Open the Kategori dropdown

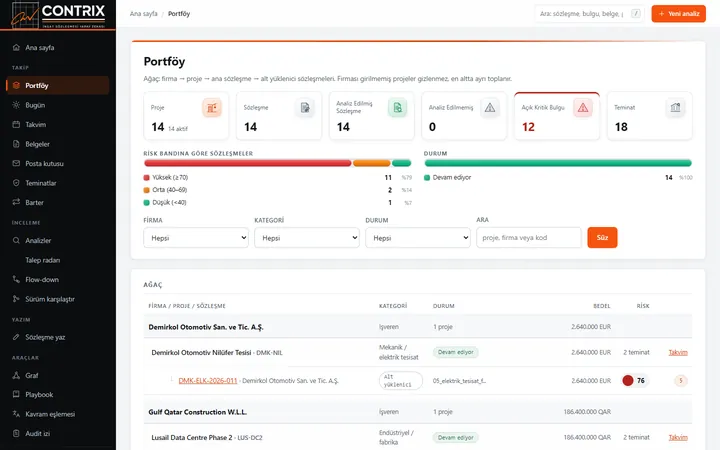click(x=307, y=238)
